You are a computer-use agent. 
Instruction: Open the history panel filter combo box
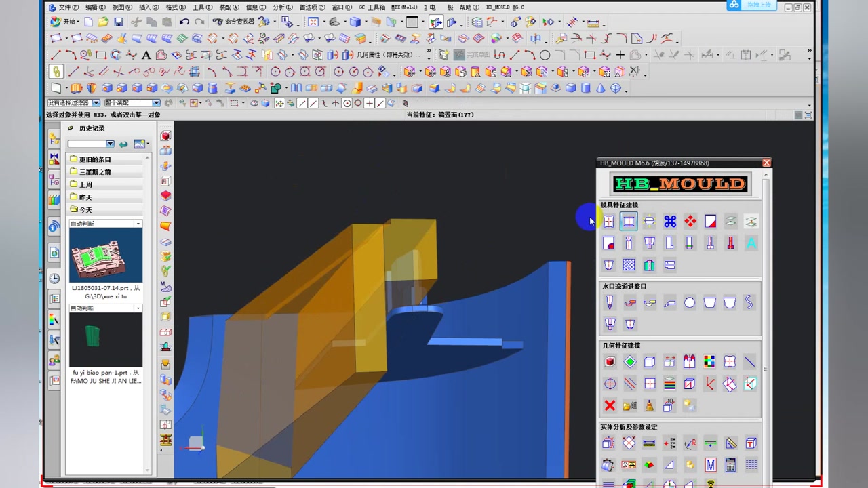pyautogui.click(x=91, y=144)
